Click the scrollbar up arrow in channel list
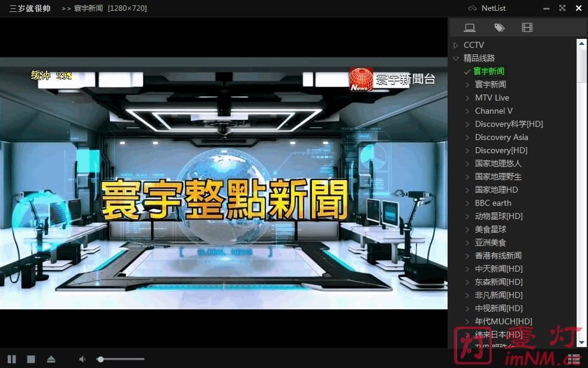588x368 pixels. pyautogui.click(x=581, y=42)
